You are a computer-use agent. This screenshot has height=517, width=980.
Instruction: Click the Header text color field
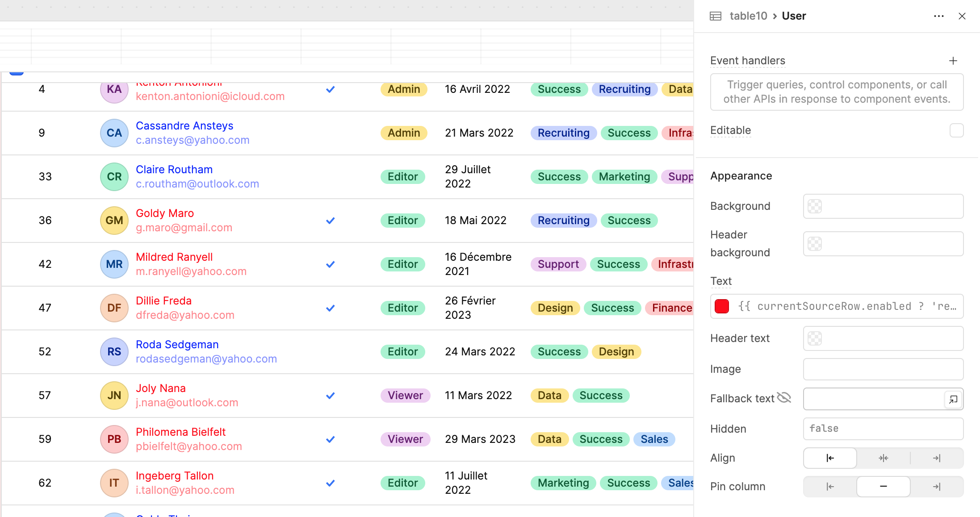tap(883, 338)
